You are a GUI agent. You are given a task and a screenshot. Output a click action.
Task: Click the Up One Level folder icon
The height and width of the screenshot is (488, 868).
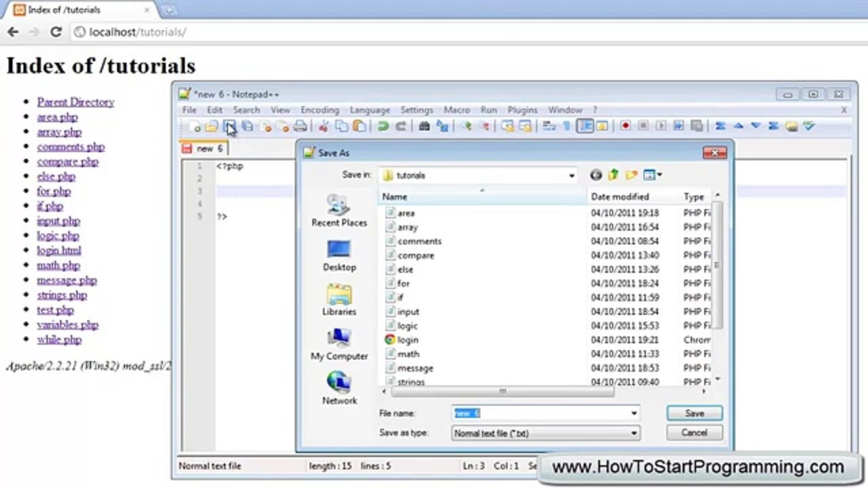614,175
